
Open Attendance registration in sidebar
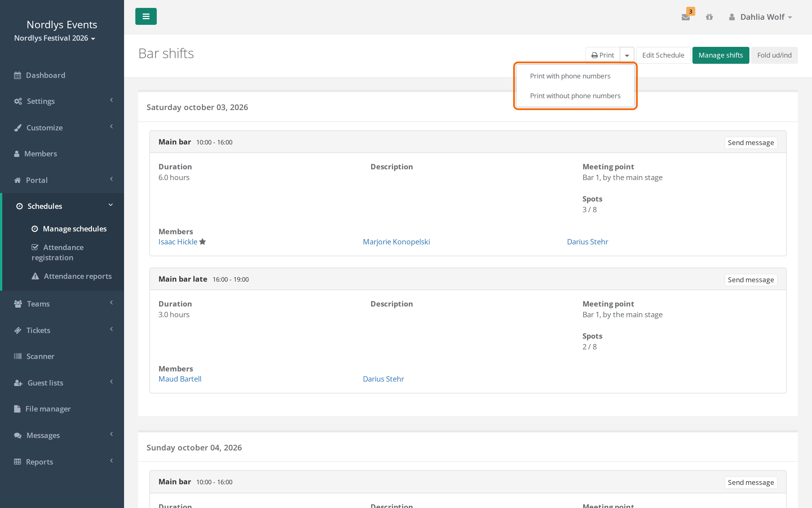58,252
